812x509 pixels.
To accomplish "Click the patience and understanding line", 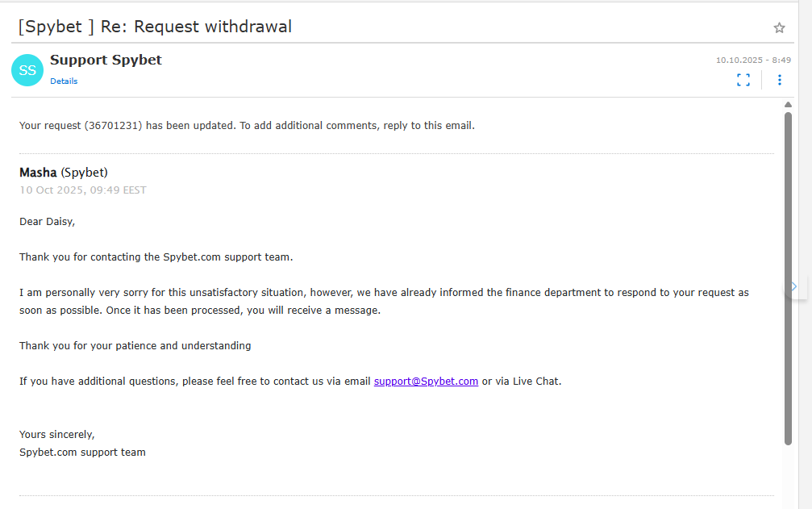I will click(135, 345).
